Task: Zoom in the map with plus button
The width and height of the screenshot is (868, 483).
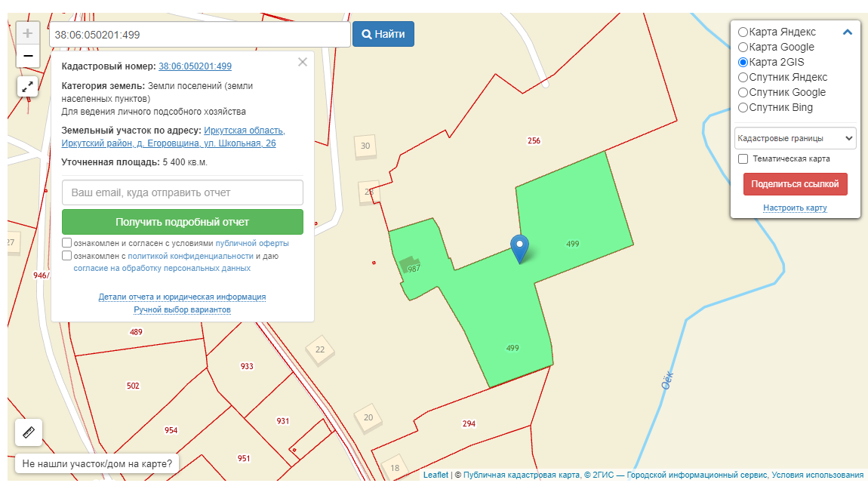Action: coord(28,33)
